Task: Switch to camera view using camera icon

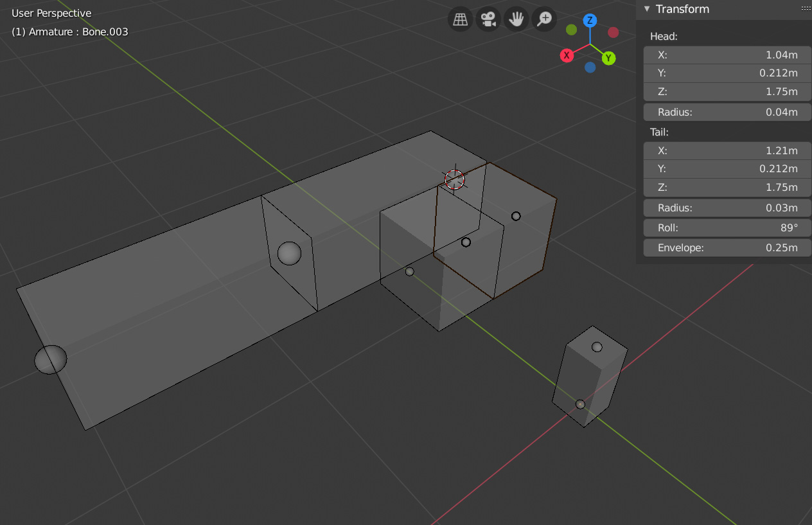Action: (x=488, y=19)
